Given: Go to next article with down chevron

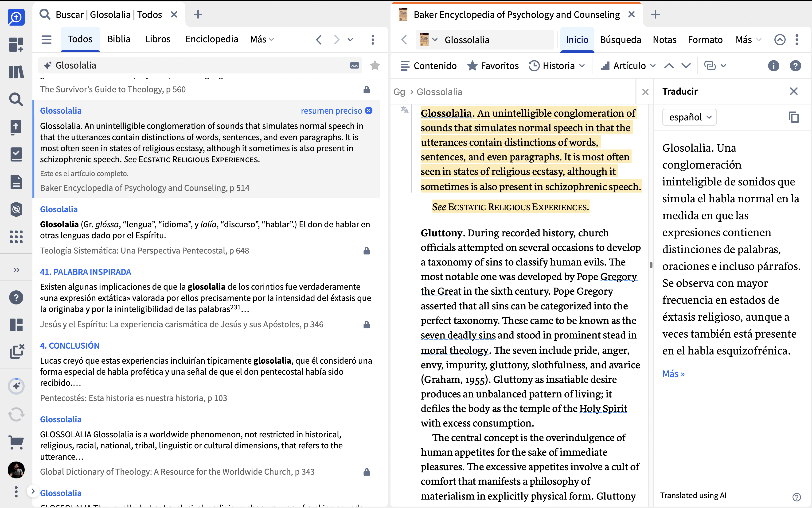Looking at the screenshot, I should click(x=686, y=65).
